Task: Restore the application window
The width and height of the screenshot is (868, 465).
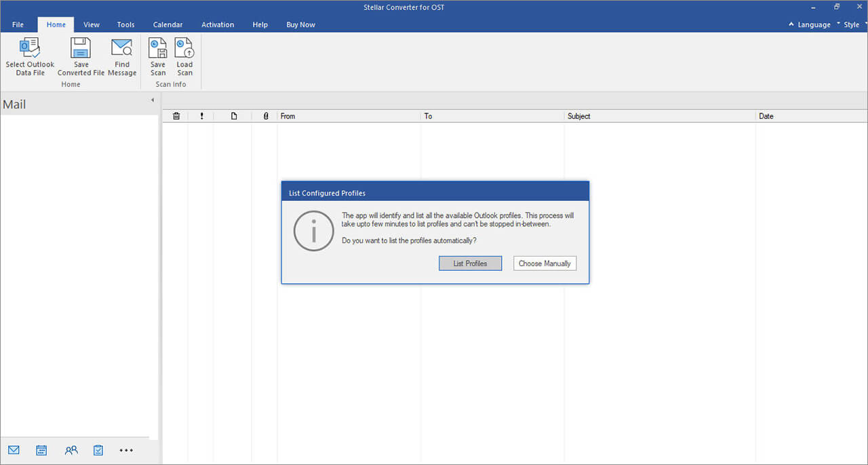Action: 837,7
